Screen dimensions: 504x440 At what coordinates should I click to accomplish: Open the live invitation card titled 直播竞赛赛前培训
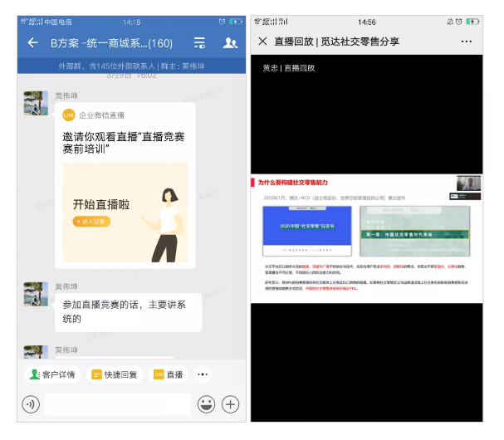125,185
